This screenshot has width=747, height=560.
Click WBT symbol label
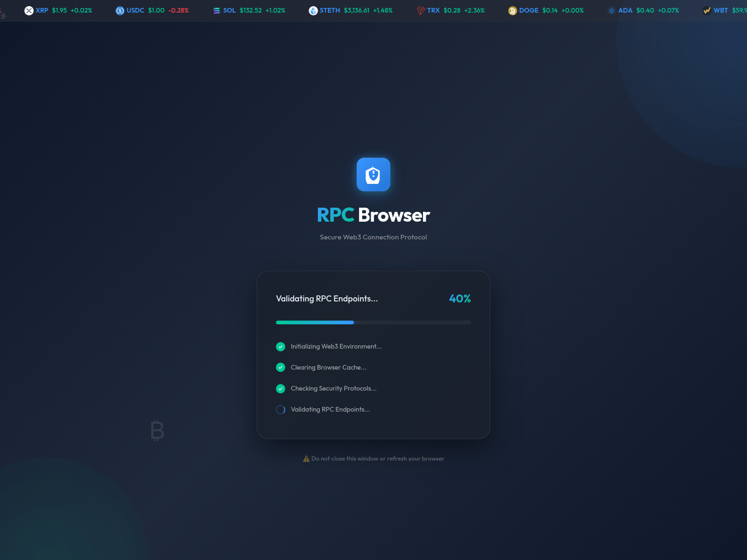pyautogui.click(x=721, y=10)
